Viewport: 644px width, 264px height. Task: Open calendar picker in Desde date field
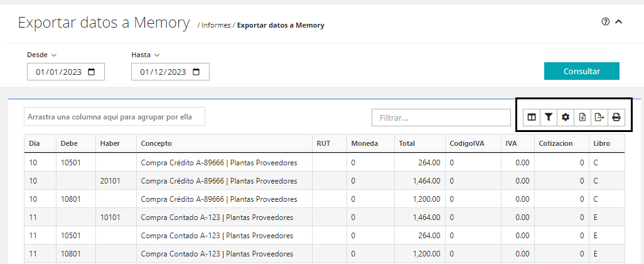click(x=92, y=72)
